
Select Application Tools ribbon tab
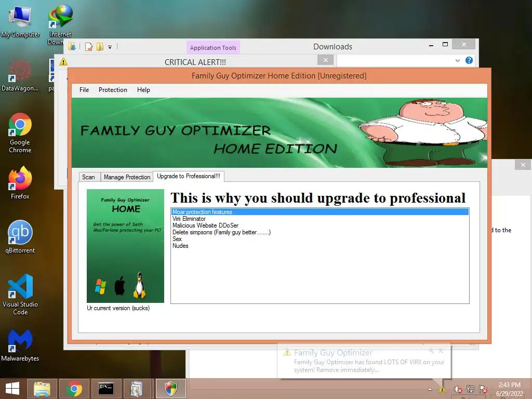213,48
